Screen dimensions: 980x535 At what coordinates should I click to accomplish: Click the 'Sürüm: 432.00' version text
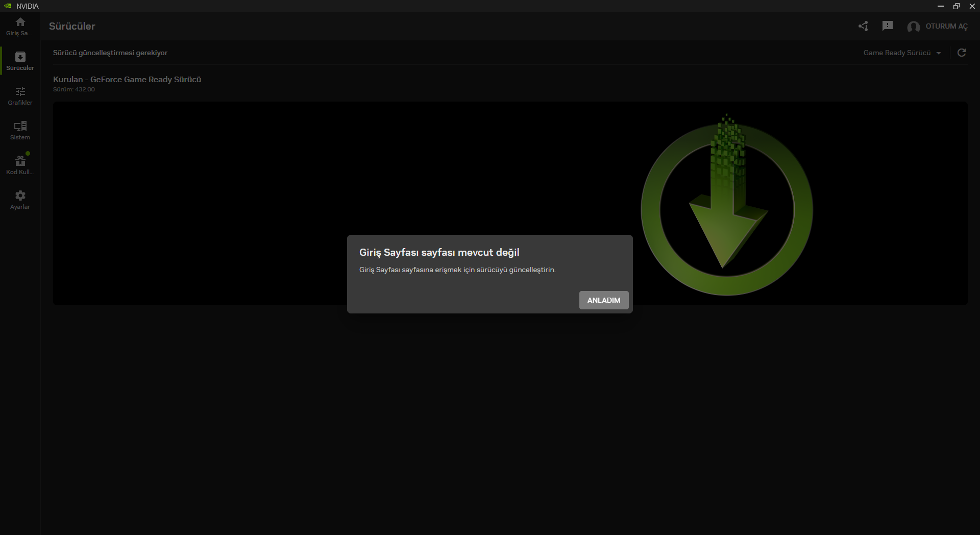click(x=74, y=89)
